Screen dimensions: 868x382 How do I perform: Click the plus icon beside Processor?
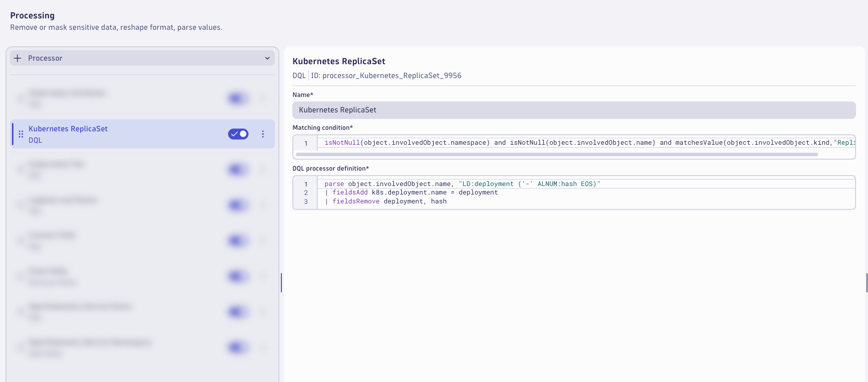pos(17,58)
